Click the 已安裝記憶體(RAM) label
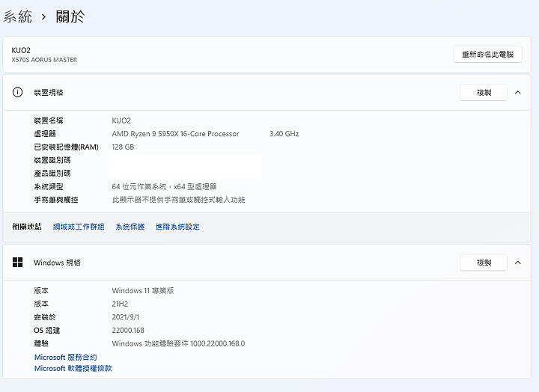Image resolution: width=539 pixels, height=392 pixels. 66,147
